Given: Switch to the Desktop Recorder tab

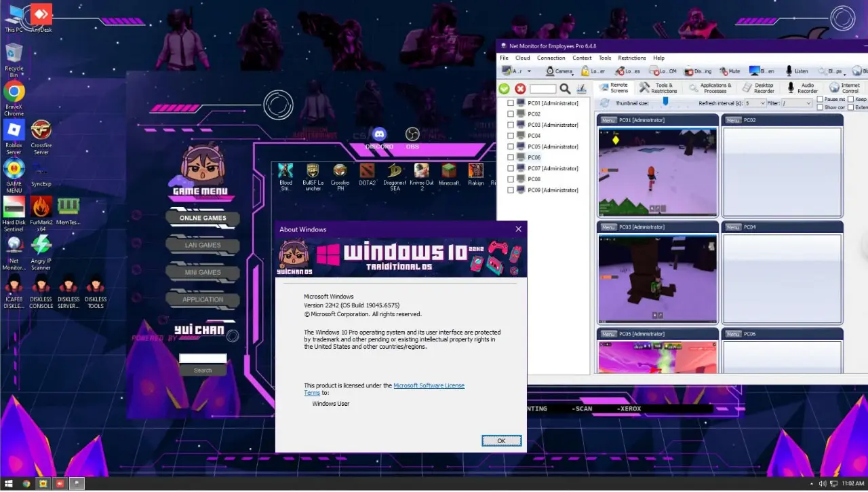Looking at the screenshot, I should 758,88.
